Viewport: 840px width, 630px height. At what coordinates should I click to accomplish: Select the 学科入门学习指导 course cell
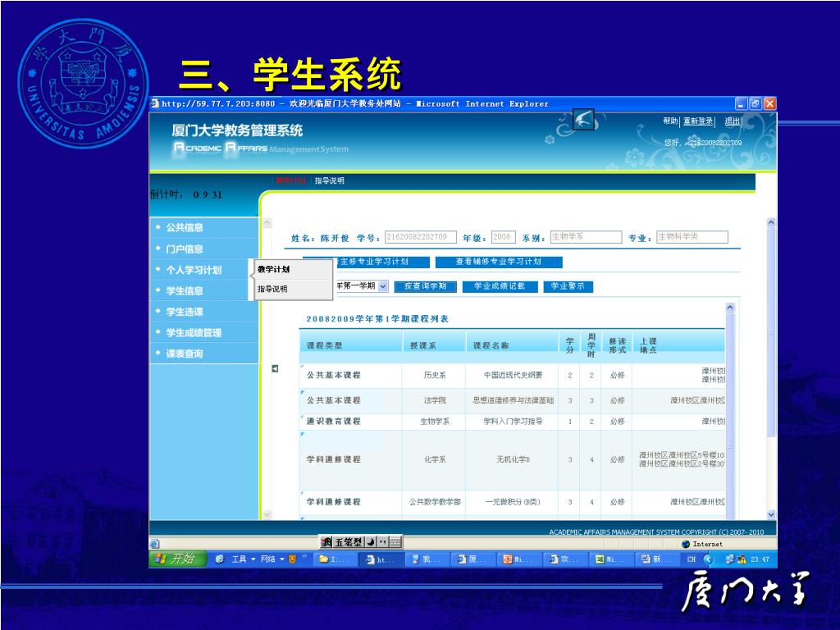pyautogui.click(x=513, y=421)
